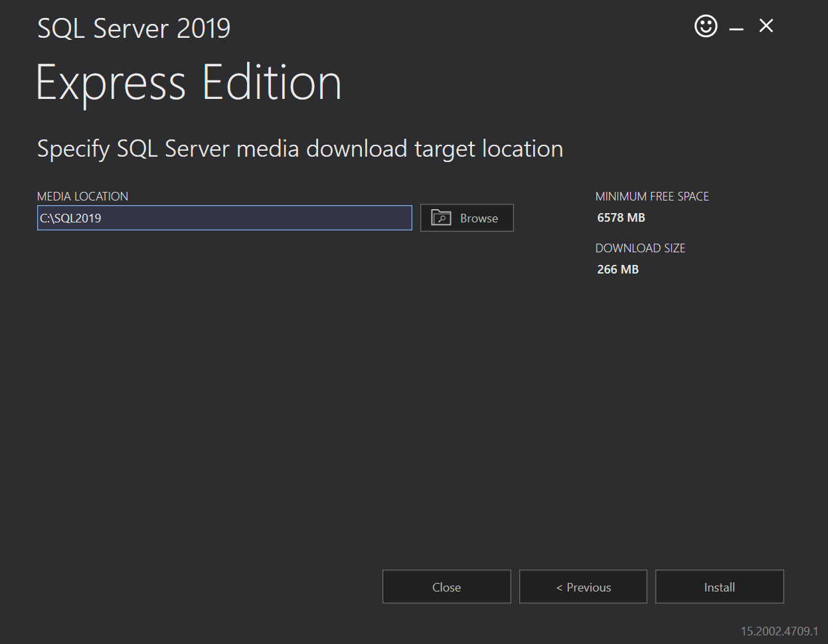Click the C:\SQL2019 path text
This screenshot has height=644, width=828.
click(70, 218)
